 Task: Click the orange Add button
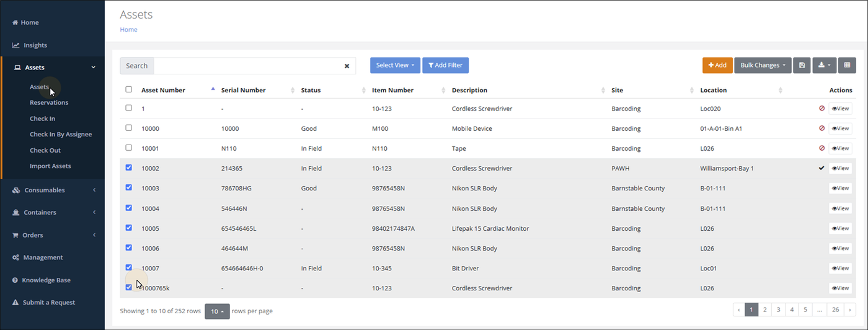[717, 65]
